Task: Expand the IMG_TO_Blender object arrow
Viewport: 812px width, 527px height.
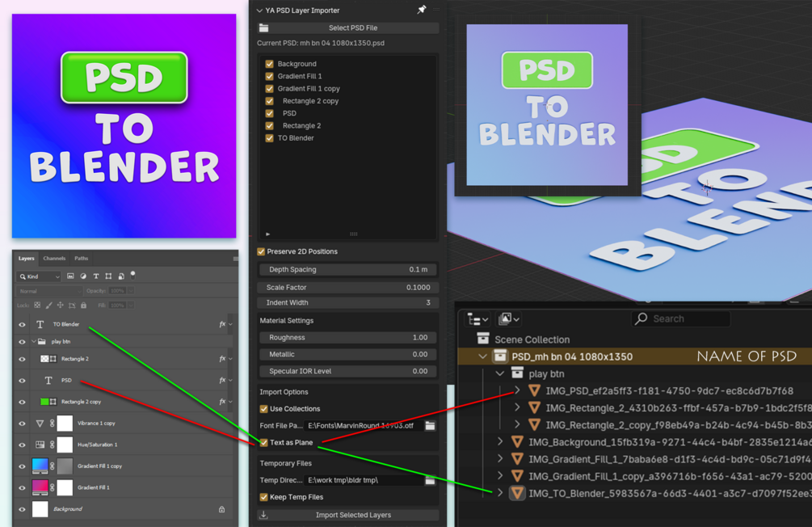Action: click(500, 493)
